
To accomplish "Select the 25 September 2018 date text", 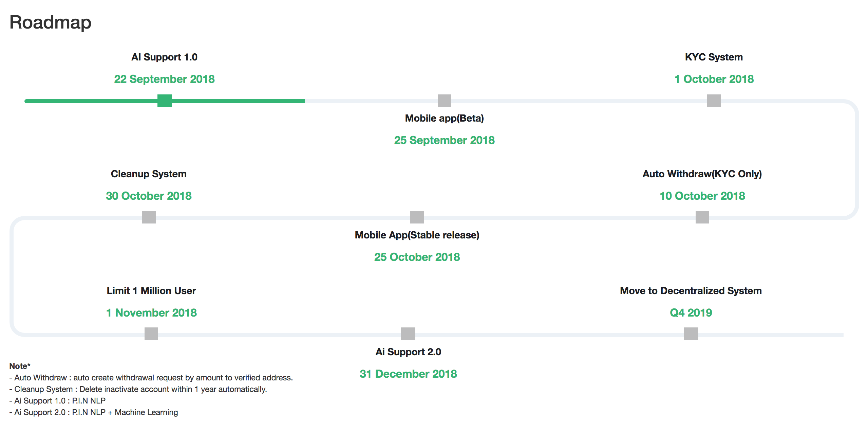I will 444,140.
